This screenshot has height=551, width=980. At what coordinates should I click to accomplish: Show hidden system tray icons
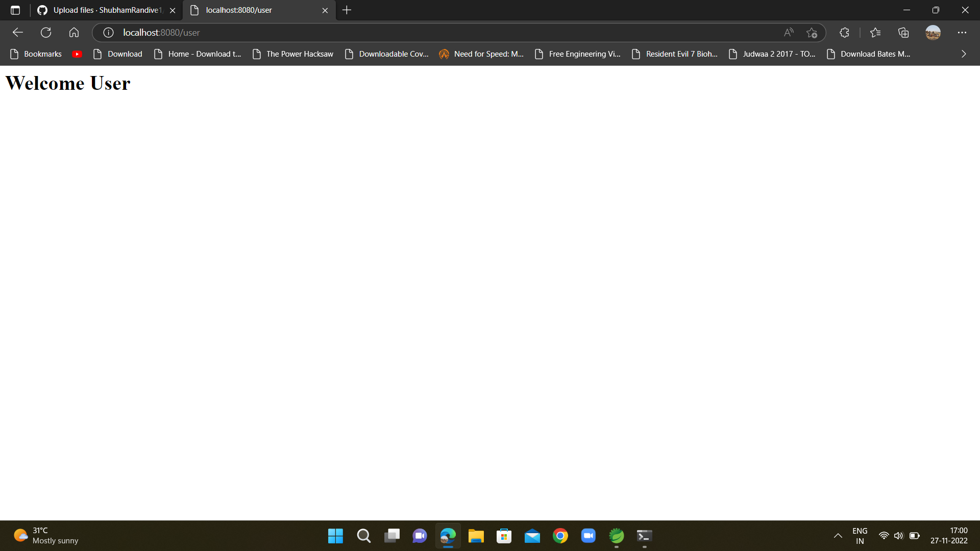[838, 536]
